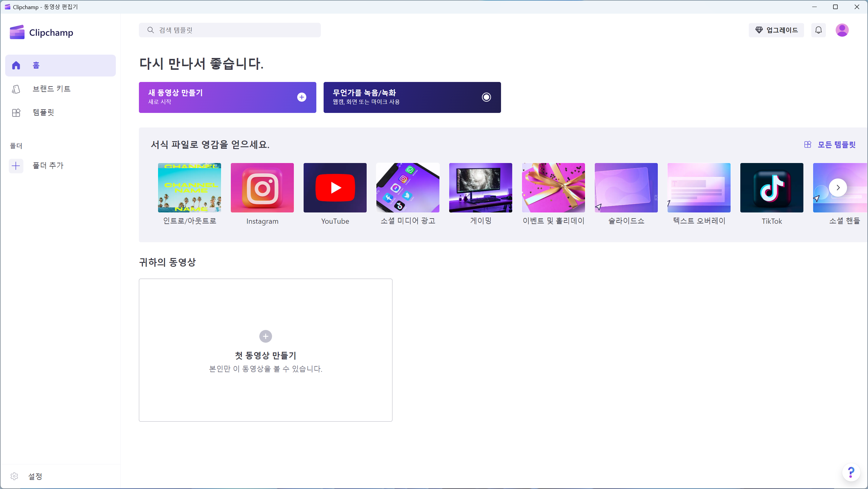The width and height of the screenshot is (868, 489).
Task: Click the 업그레이드 diamond button
Action: coord(776,30)
